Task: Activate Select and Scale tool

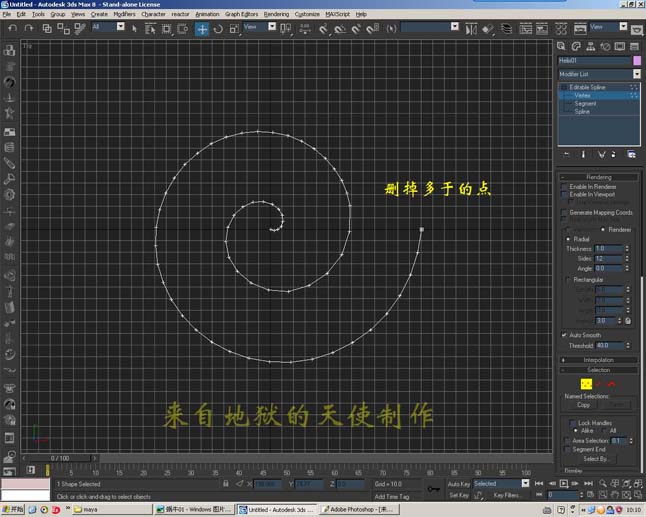Action: (x=234, y=29)
